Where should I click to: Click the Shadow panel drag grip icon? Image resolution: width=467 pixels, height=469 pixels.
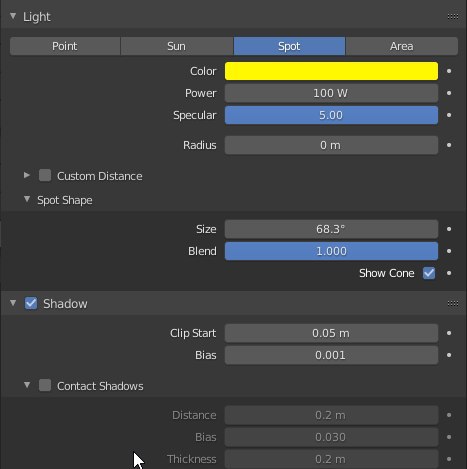click(453, 303)
